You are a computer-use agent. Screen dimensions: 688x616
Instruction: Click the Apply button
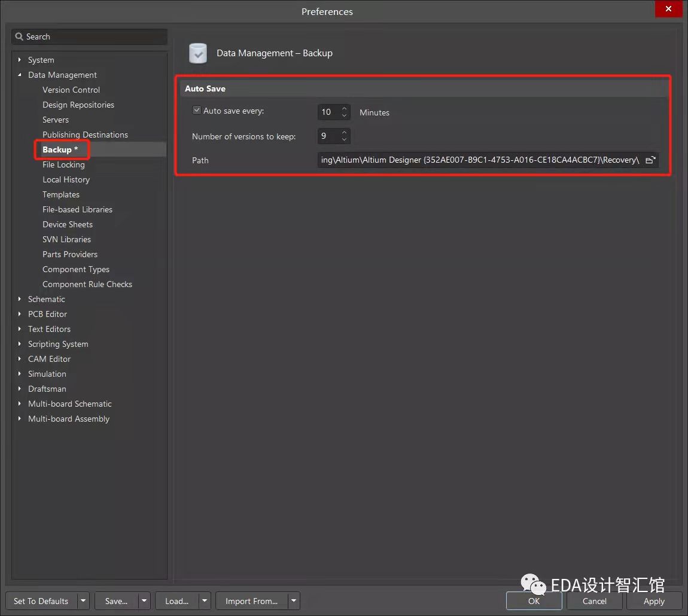click(x=654, y=600)
